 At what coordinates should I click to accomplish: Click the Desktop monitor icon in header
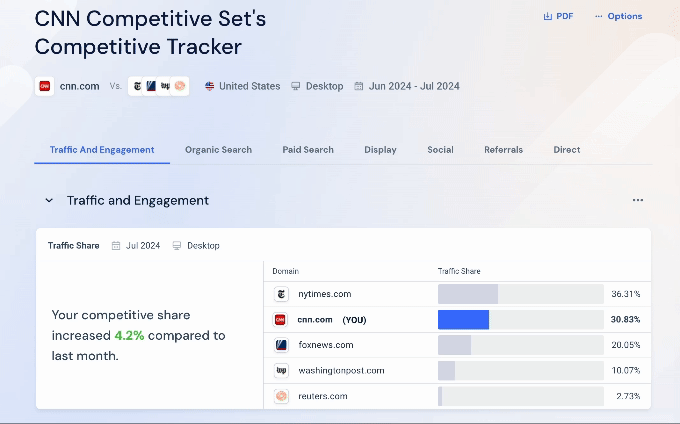295,86
